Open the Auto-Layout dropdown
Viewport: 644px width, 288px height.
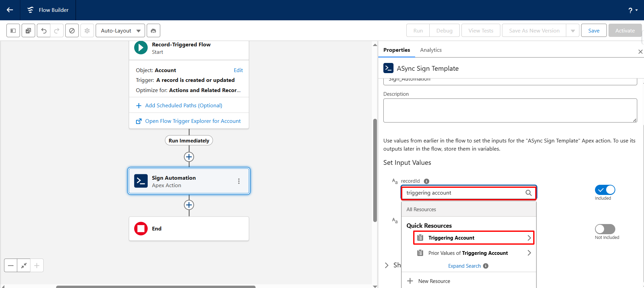[x=120, y=30]
